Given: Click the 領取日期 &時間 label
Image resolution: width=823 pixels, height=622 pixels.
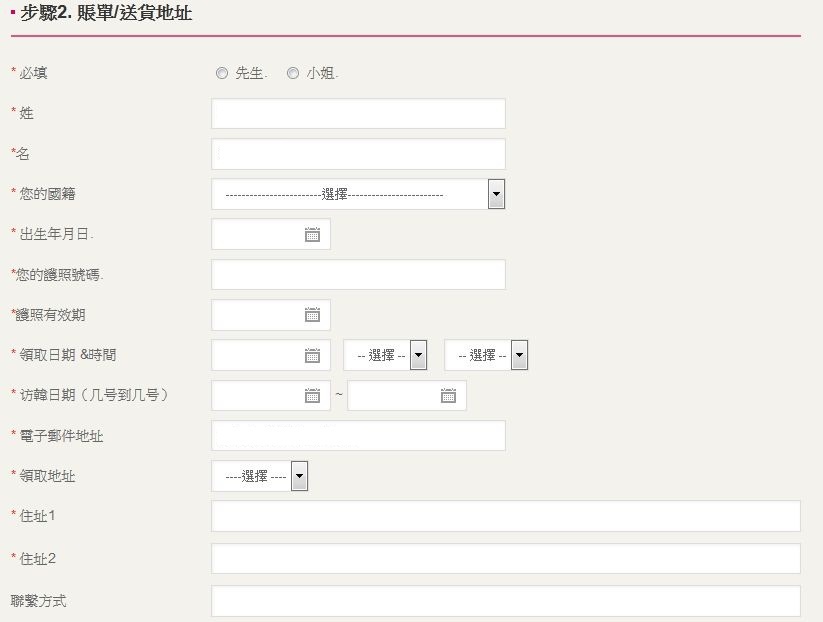Looking at the screenshot, I should point(67,355).
